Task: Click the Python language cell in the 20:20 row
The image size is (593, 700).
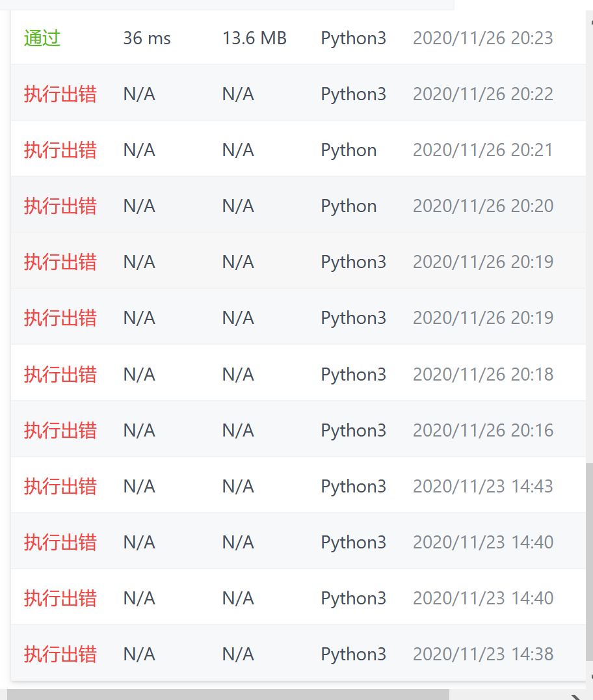Action: [349, 206]
